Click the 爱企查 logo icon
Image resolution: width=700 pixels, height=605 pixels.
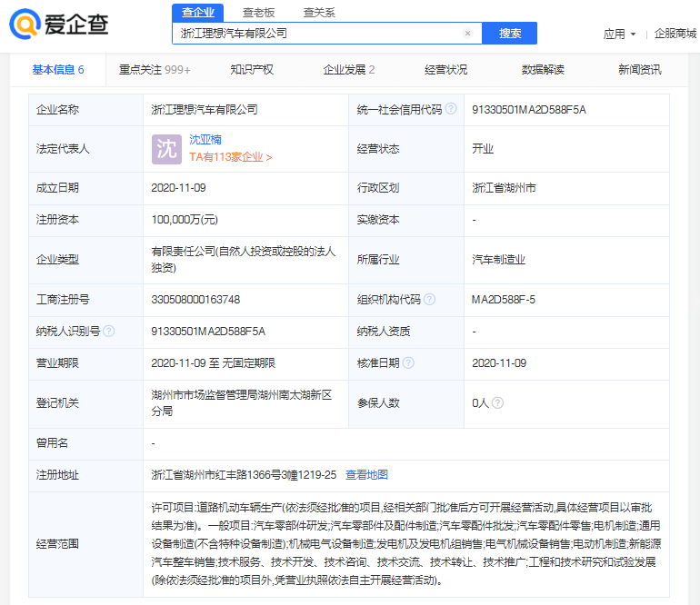(x=25, y=25)
